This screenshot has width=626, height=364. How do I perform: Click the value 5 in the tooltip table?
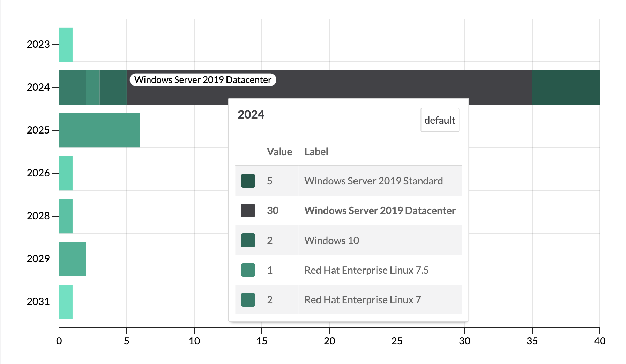pos(270,181)
